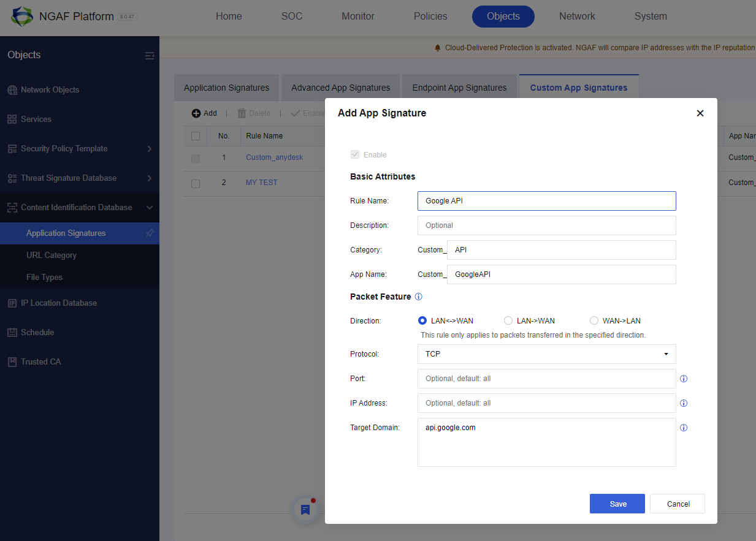Click the Threat Signature Database icon
Viewport: 756px width, 541px height.
pos(12,178)
